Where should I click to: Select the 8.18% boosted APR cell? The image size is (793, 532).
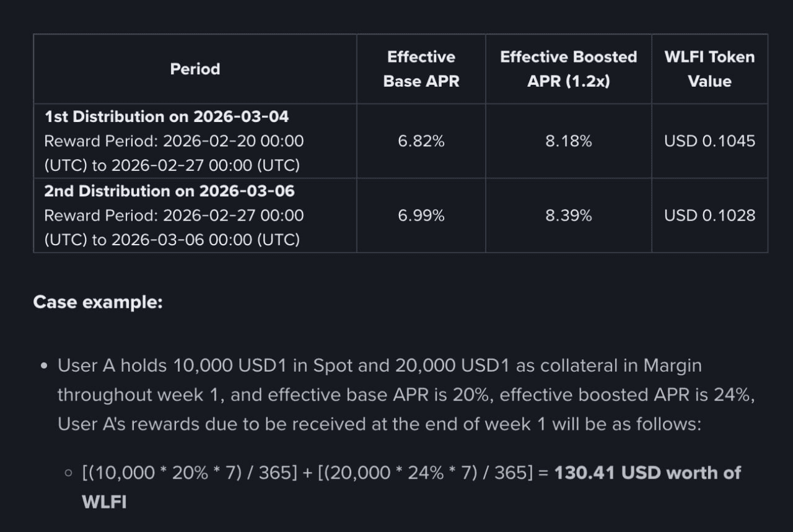[x=568, y=141]
